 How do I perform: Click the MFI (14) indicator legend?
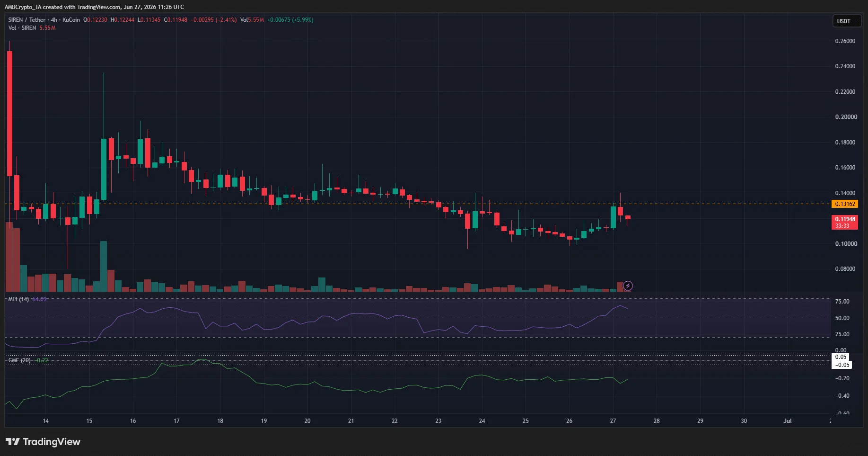click(18, 299)
